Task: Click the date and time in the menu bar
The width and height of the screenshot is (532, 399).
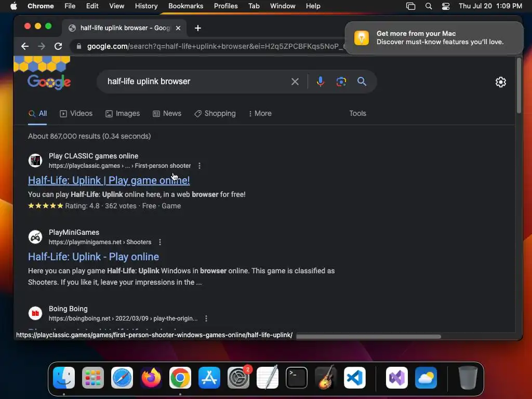Action: pyautogui.click(x=490, y=6)
